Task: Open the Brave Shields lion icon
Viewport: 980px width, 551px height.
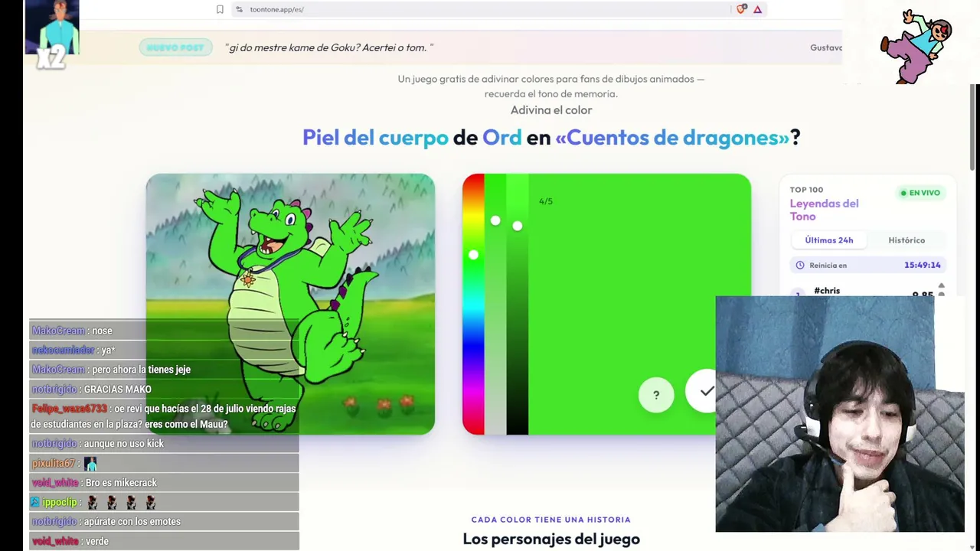Action: [740, 9]
